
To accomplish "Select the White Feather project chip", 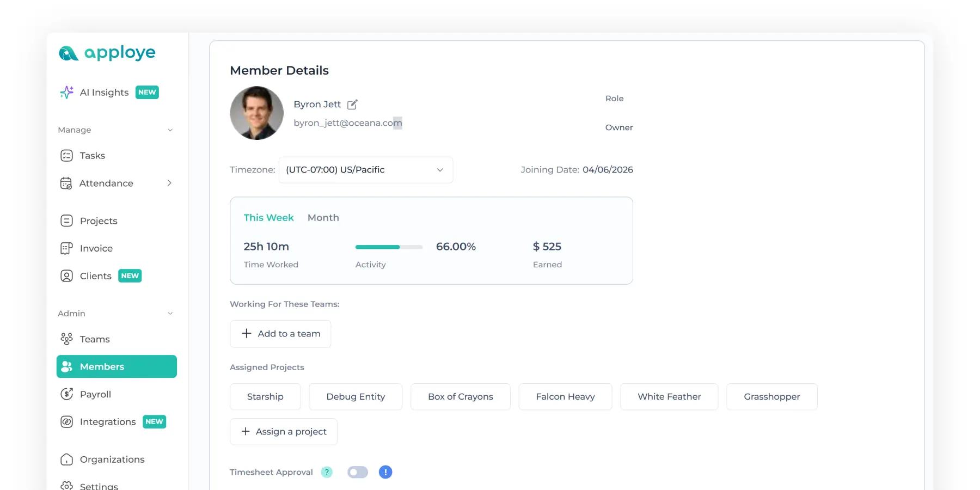I will pos(669,397).
